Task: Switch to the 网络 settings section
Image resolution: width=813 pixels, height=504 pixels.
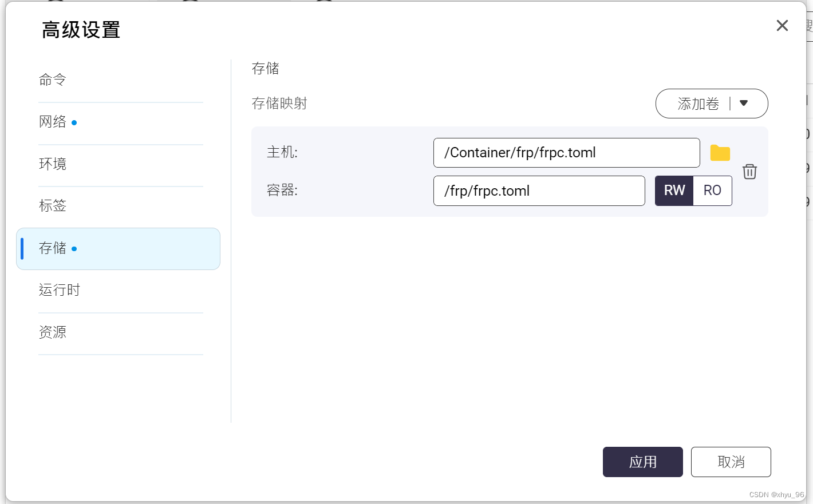Action: [x=53, y=122]
